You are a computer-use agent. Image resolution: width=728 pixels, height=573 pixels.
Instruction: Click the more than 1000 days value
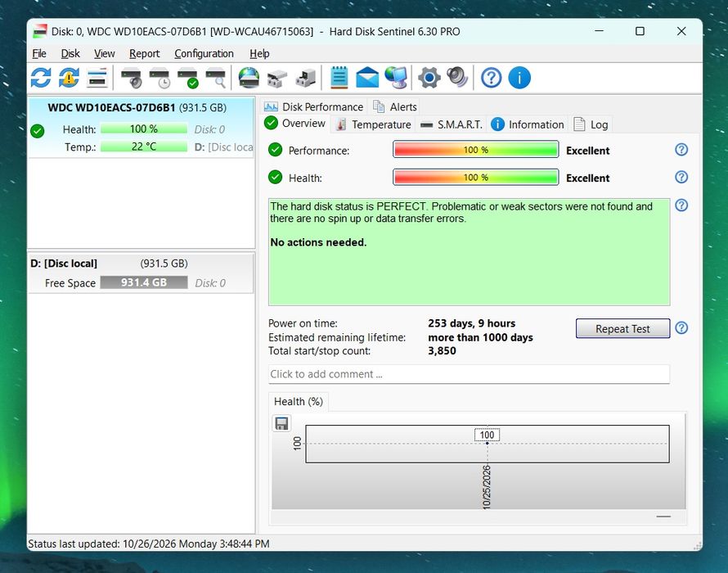point(480,337)
